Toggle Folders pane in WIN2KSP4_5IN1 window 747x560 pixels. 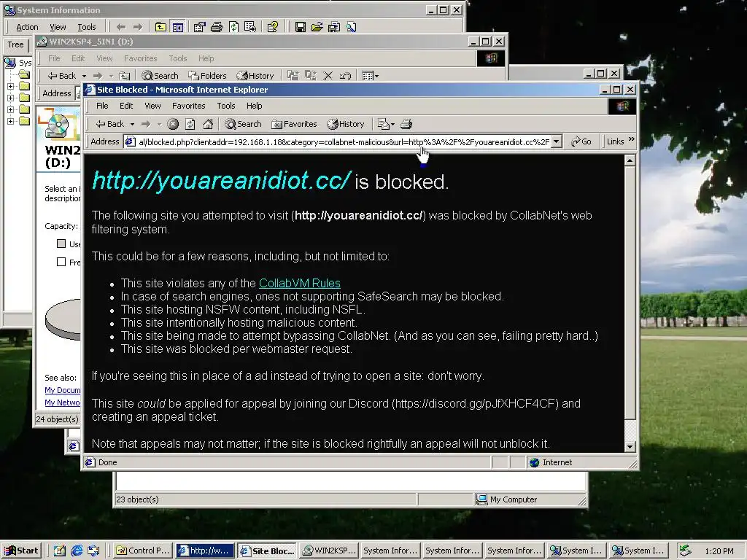tap(207, 76)
